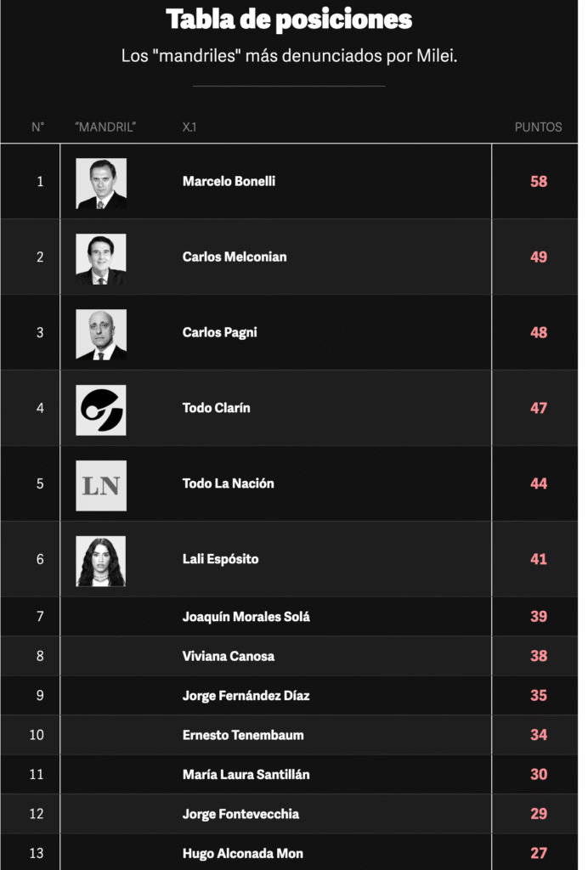588x870 pixels.
Task: Click the "MANDRIL" column header
Action: [x=105, y=127]
